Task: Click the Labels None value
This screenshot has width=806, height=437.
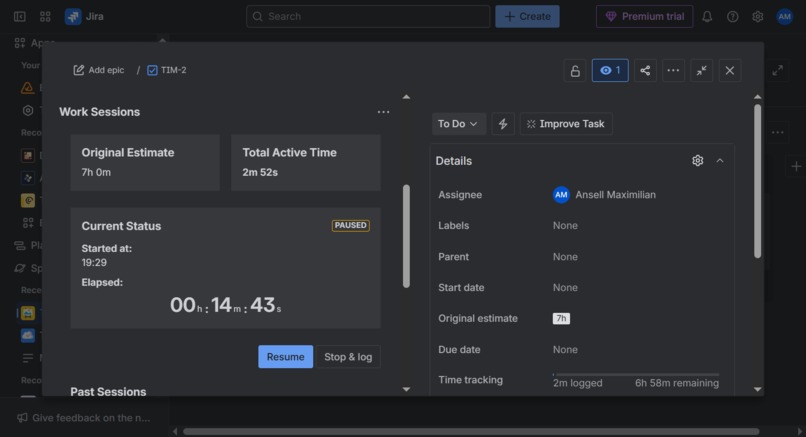Action: tap(565, 226)
